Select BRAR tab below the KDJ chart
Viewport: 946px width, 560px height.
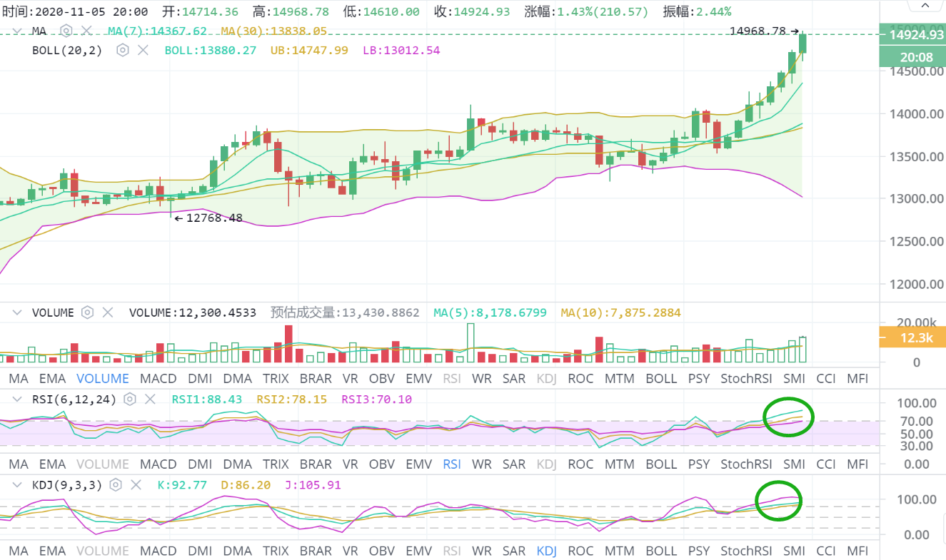(316, 551)
